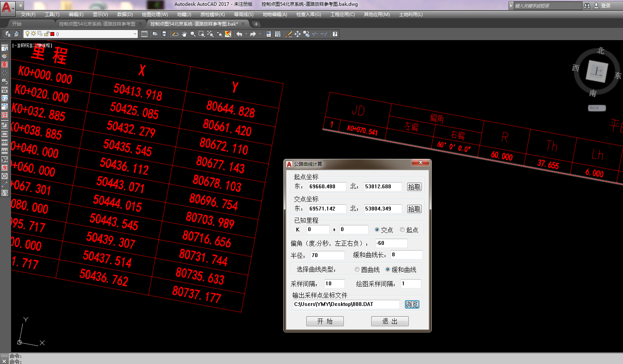
Task: Click the Move tool icon in toolbar
Action: click(x=298, y=34)
